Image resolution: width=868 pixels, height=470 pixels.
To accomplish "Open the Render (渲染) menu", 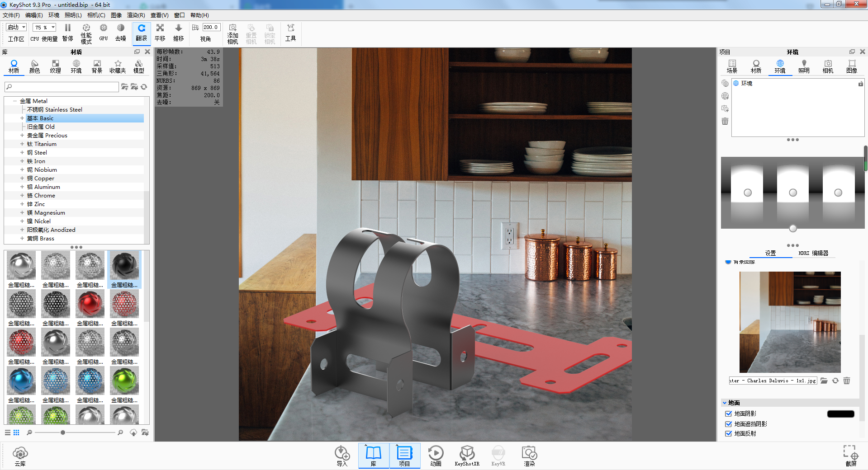I will pyautogui.click(x=136, y=15).
